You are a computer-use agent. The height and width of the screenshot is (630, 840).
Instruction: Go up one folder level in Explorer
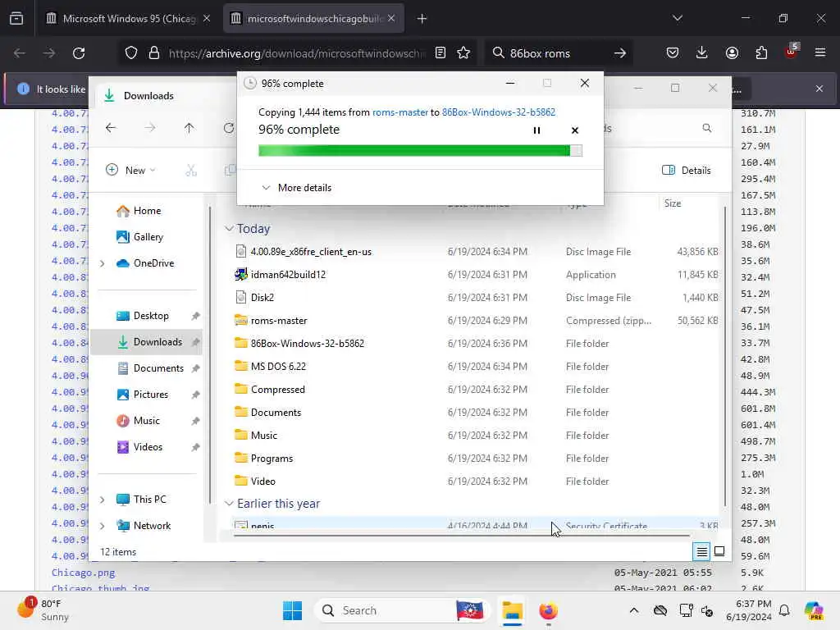click(189, 128)
